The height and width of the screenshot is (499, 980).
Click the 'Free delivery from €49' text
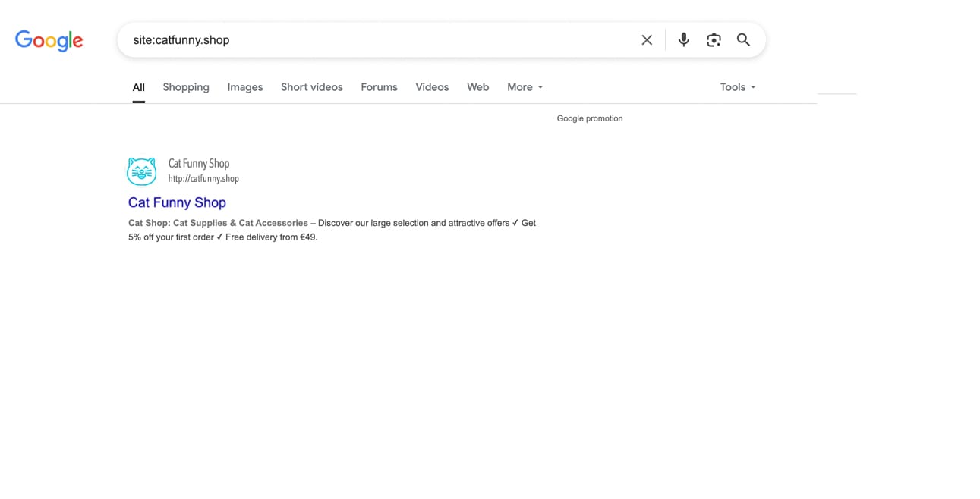pos(271,237)
